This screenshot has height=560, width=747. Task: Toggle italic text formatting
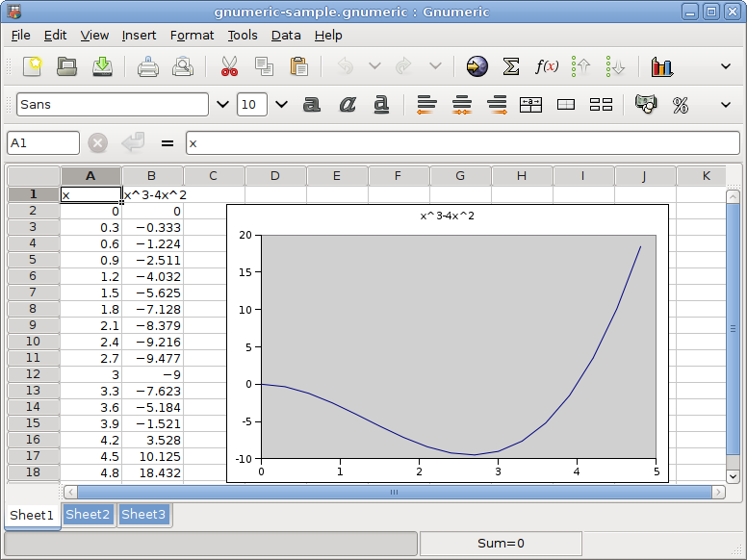347,104
